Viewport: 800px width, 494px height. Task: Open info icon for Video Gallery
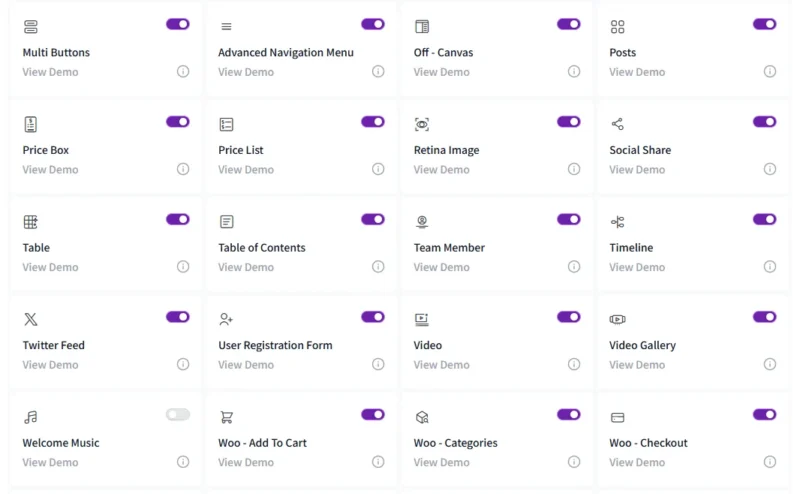pos(770,364)
